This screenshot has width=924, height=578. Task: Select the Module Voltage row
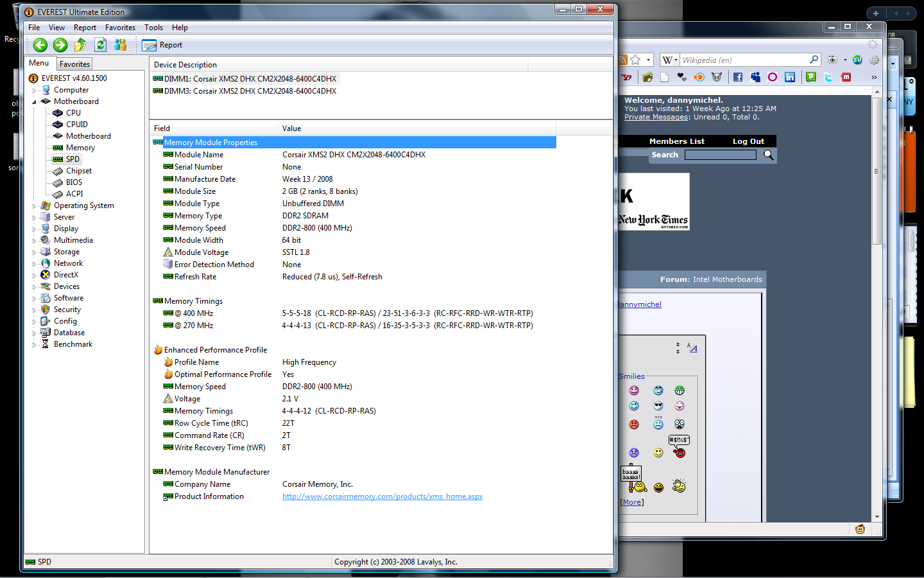click(354, 252)
